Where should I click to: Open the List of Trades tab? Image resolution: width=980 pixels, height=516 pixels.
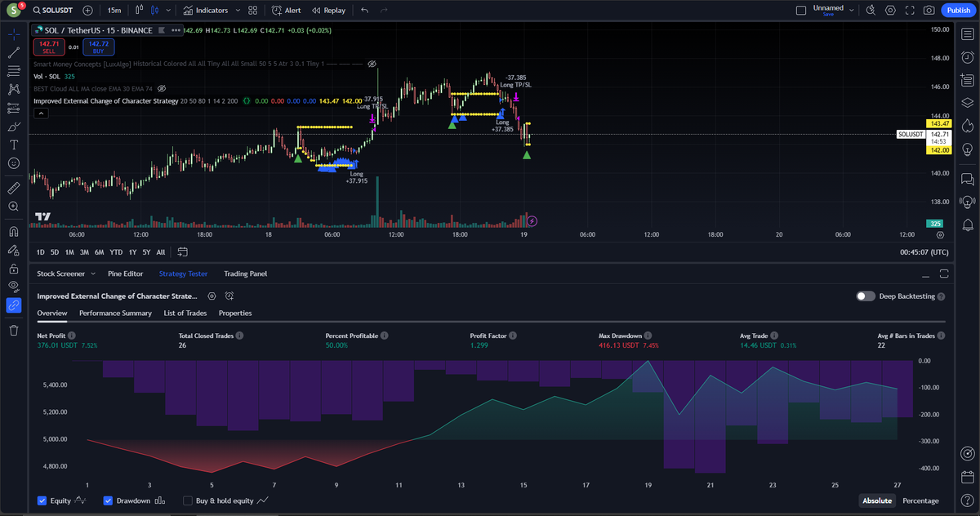click(185, 313)
